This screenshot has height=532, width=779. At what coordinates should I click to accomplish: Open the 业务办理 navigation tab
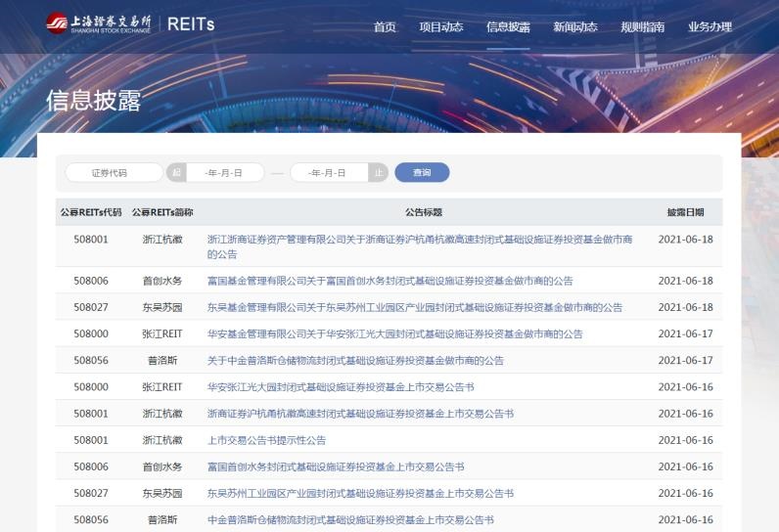tap(710, 26)
